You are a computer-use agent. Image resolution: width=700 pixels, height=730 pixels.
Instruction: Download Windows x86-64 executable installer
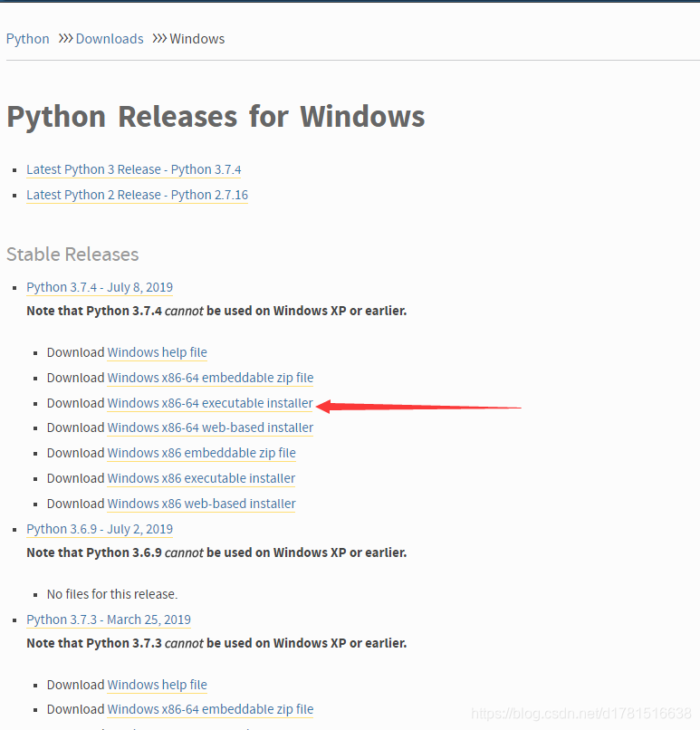click(210, 403)
